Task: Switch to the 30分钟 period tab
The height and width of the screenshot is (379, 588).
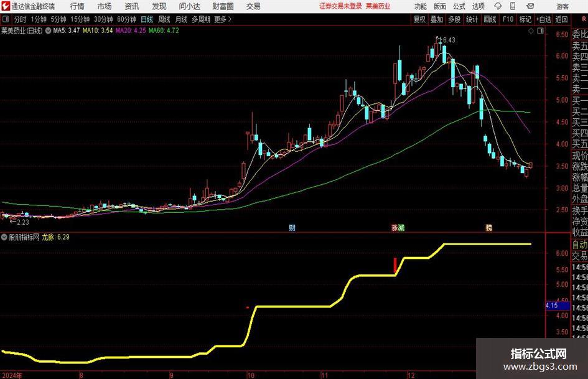Action: (103, 19)
